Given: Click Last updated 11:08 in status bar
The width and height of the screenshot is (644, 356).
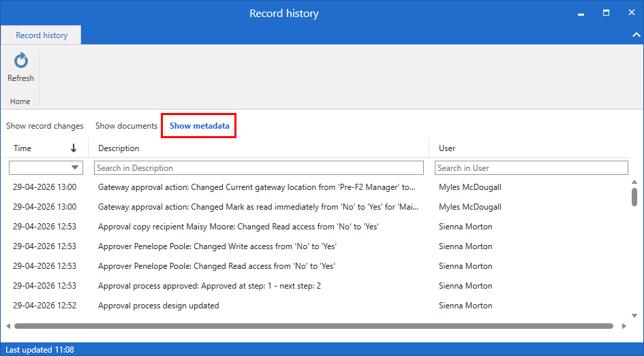Looking at the screenshot, I should (x=40, y=350).
